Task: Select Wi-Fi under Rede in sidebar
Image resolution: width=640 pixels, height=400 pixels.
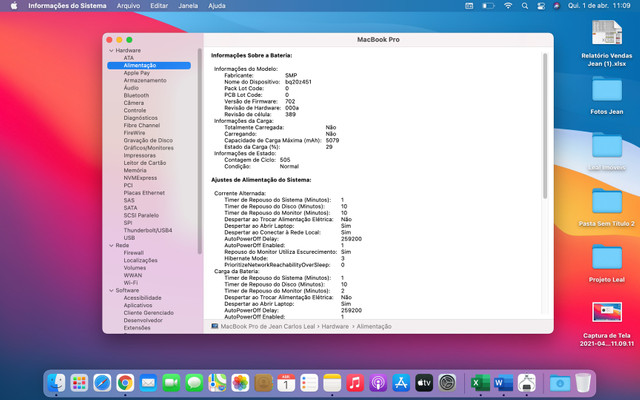Action: pyautogui.click(x=131, y=282)
